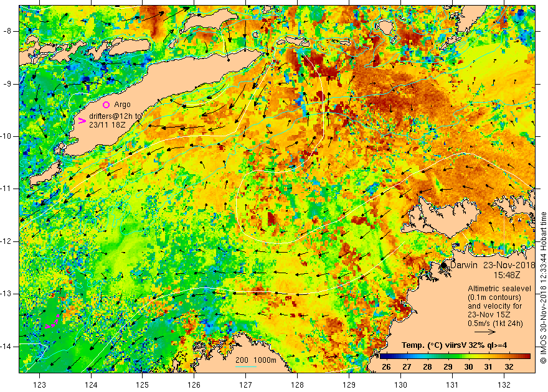Screen dimensions: 548x392
Task: Click the 'Temp. (°C) viirsV 32% ql>=4' title
Action: 455,345
